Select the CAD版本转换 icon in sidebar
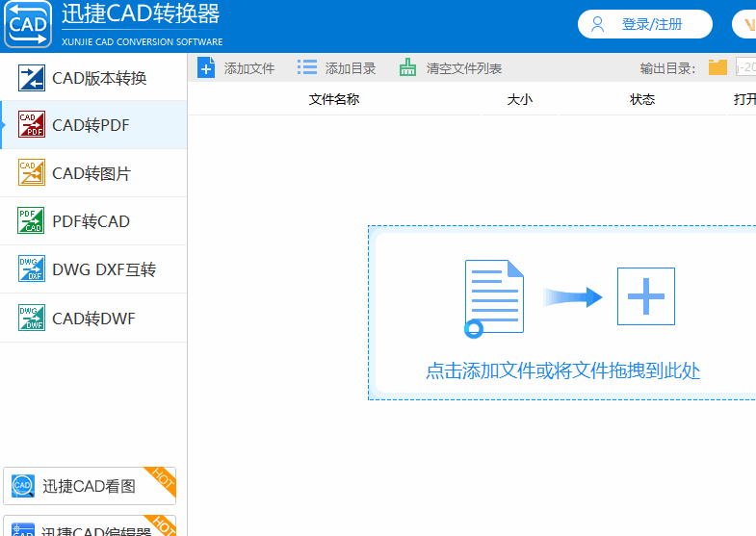 click(32, 78)
